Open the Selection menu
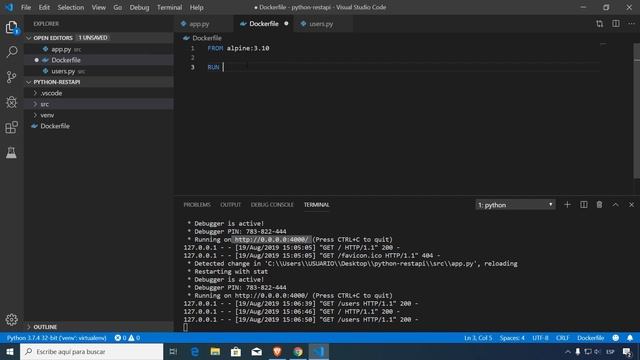This screenshot has height=360, width=640. (71, 7)
